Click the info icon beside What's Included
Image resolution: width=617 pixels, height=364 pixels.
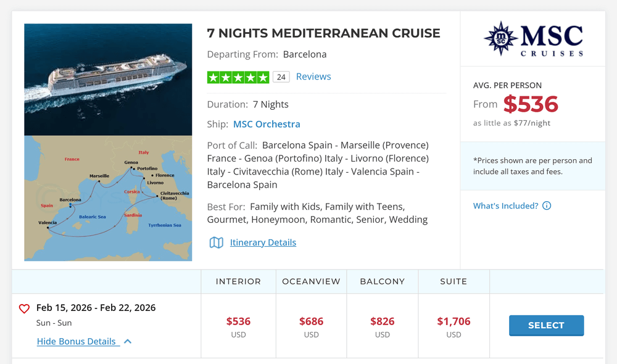click(547, 205)
